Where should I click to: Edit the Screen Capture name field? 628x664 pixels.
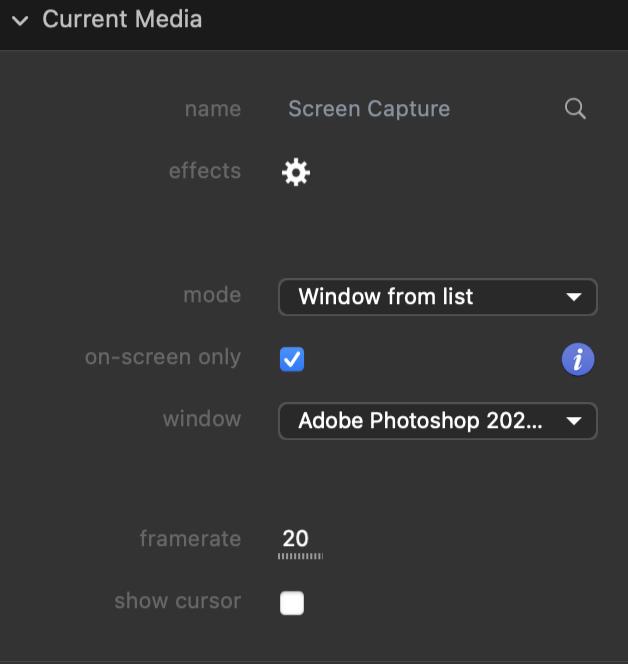point(369,109)
